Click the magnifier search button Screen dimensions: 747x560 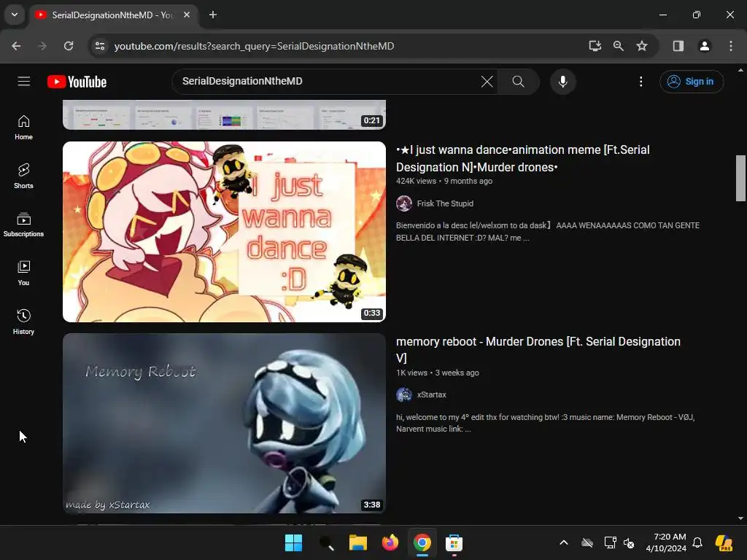[519, 82]
